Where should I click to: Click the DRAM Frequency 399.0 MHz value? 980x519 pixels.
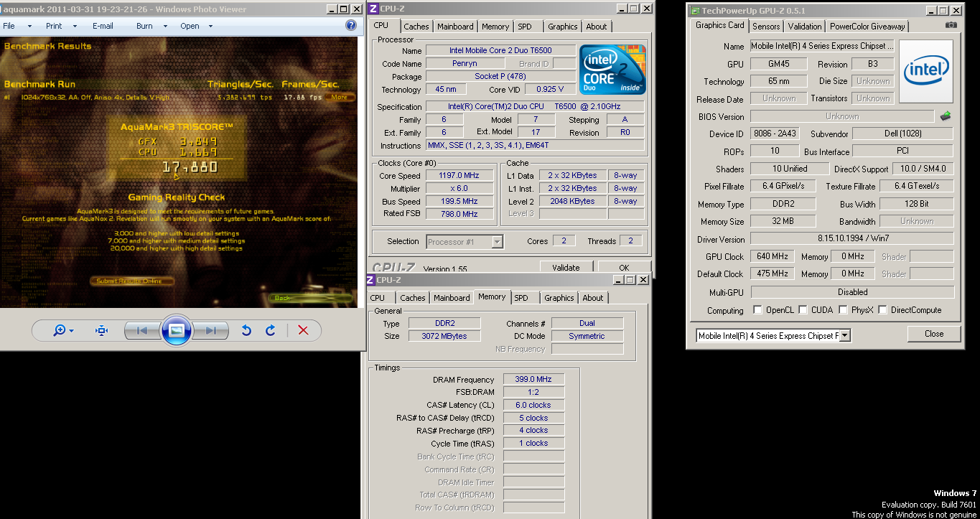[x=534, y=380]
